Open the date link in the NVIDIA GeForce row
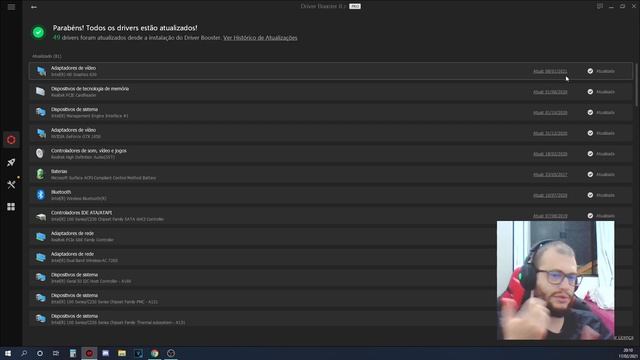640x360 pixels. pos(550,133)
